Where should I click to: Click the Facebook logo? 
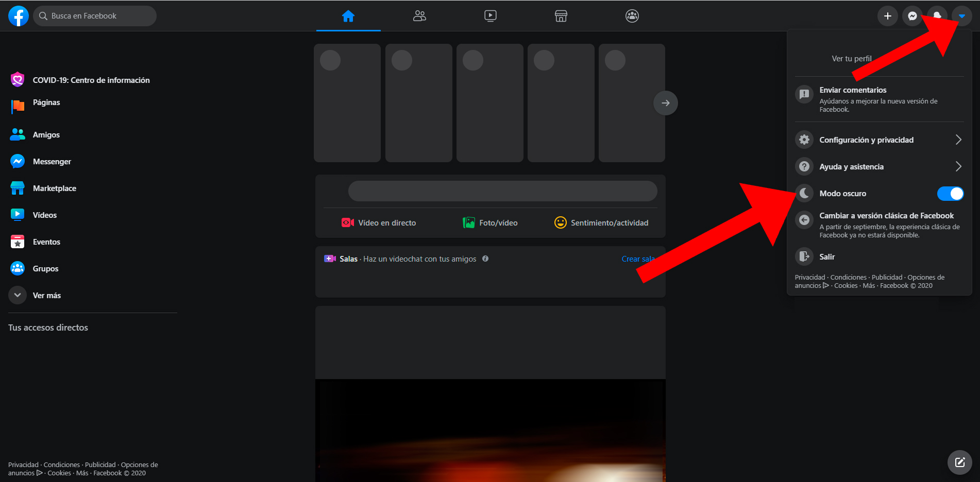tap(18, 15)
